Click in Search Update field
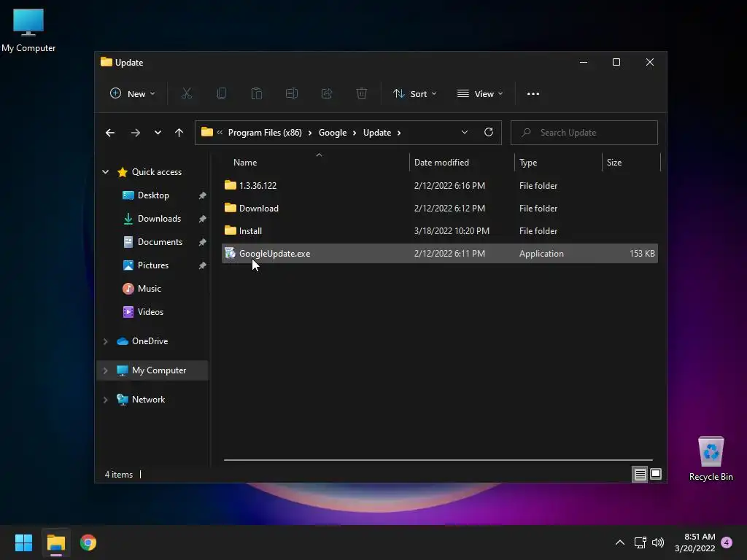 pos(584,133)
